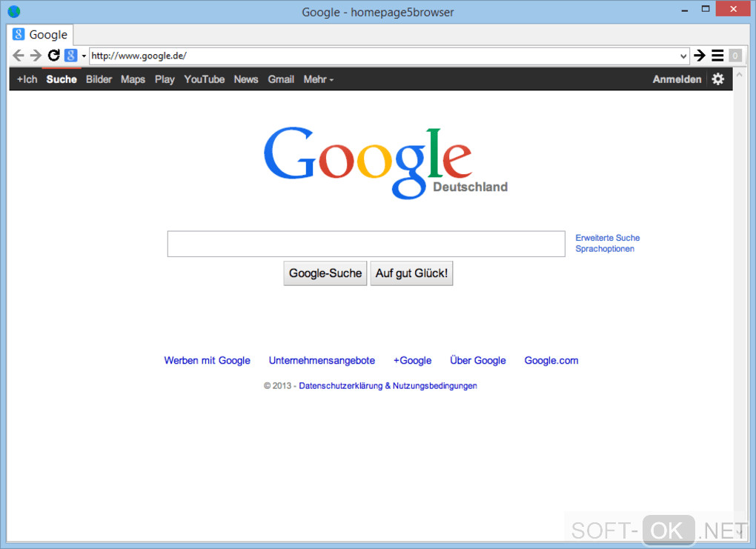Open the Erweiterte Suche link
756x549 pixels.
point(608,238)
